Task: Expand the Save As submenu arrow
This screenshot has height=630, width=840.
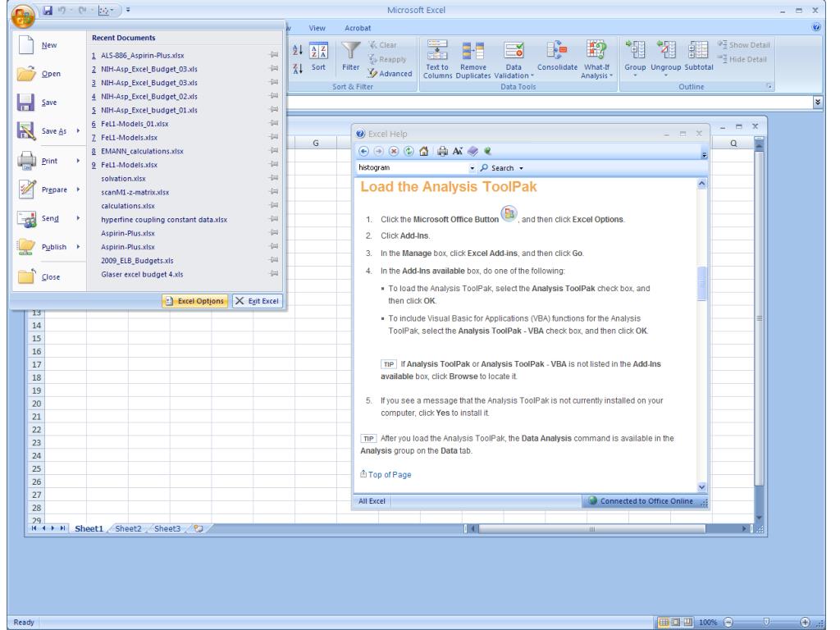Action: click(x=78, y=130)
